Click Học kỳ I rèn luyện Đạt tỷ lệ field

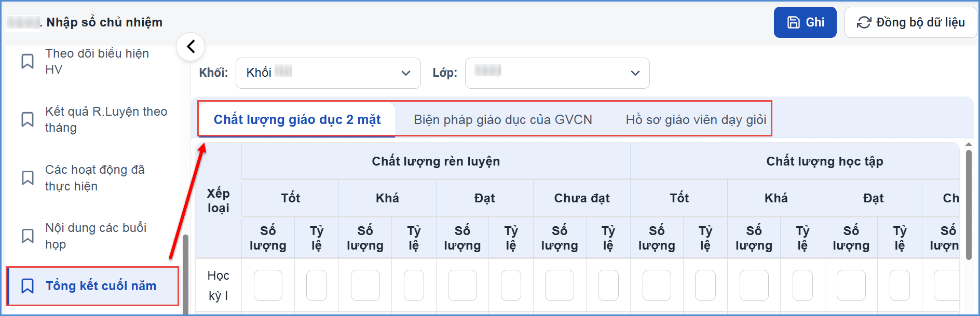pyautogui.click(x=511, y=285)
